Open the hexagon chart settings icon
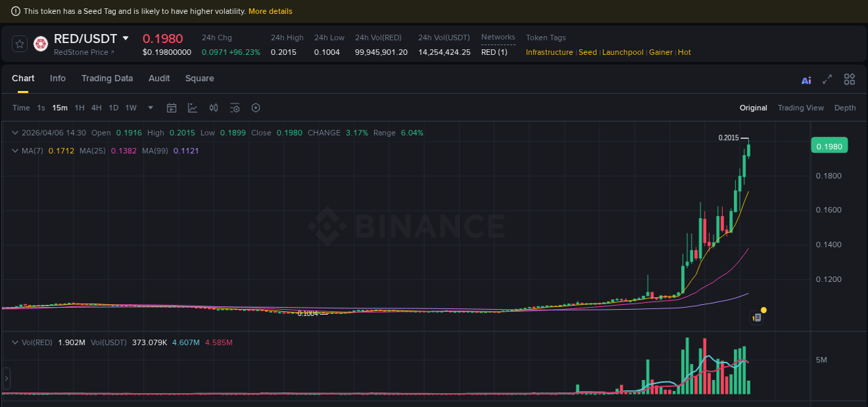868x407 pixels. point(256,108)
